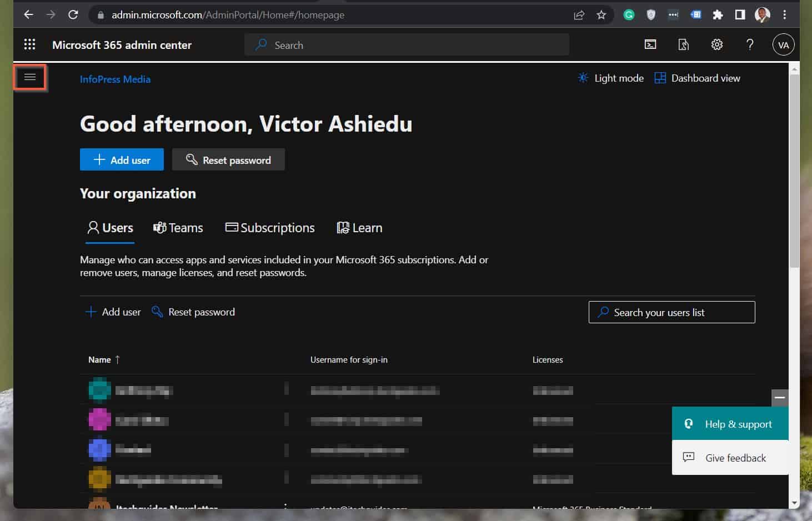Click the Good afternoon, Victor Ashiedu heading
The height and width of the screenshot is (521, 812).
246,124
